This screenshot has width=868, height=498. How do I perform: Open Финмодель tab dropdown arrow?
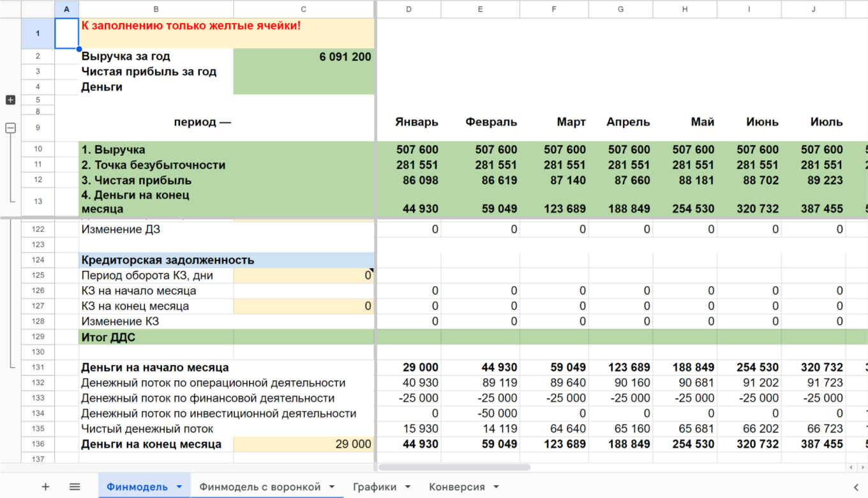pos(179,487)
